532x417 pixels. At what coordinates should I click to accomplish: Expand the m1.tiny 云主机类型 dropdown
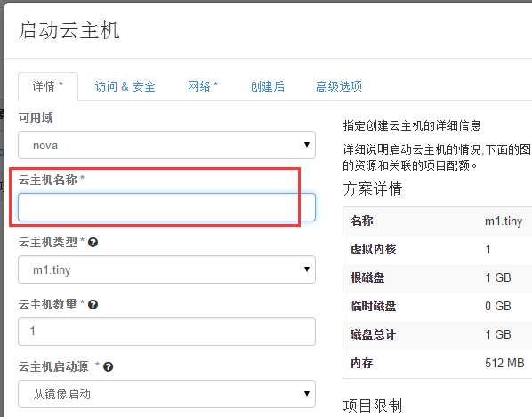166,269
